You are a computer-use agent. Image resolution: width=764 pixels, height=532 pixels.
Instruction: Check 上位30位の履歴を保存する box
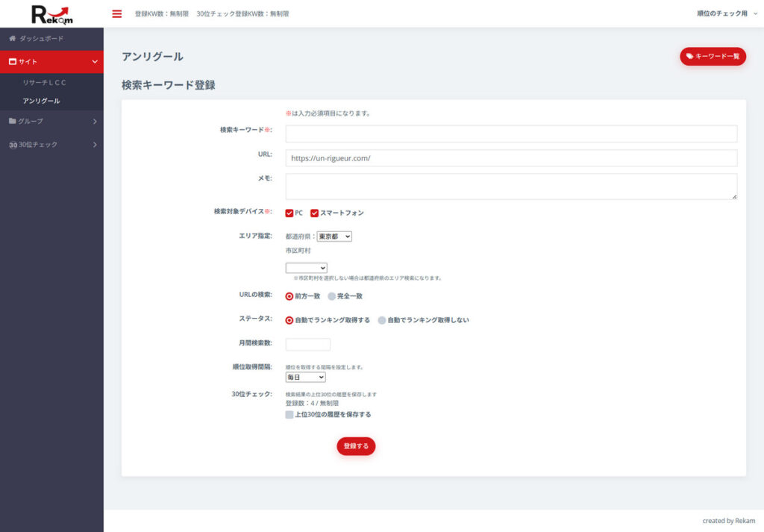click(x=289, y=415)
